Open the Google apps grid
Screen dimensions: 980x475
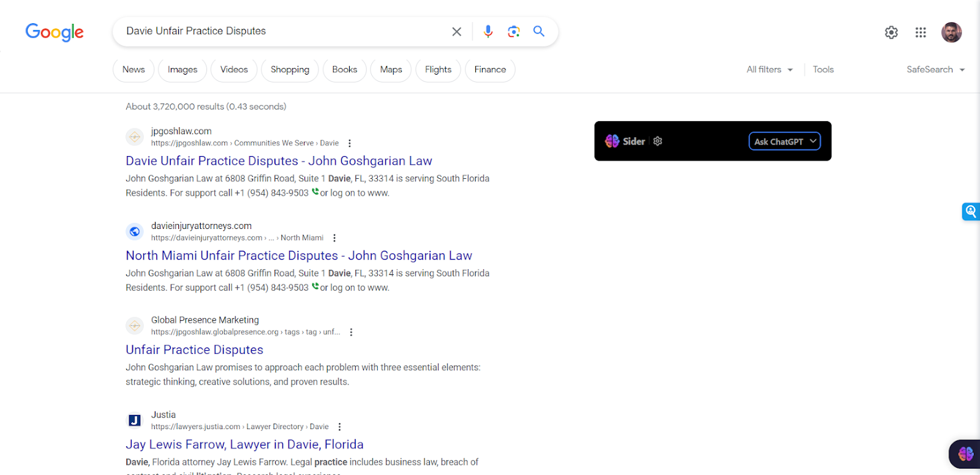click(921, 32)
